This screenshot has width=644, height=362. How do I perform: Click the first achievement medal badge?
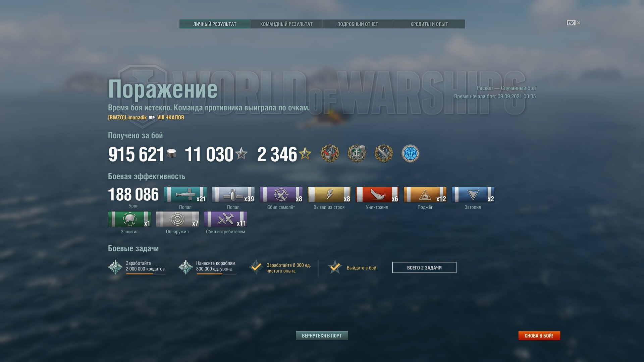330,154
